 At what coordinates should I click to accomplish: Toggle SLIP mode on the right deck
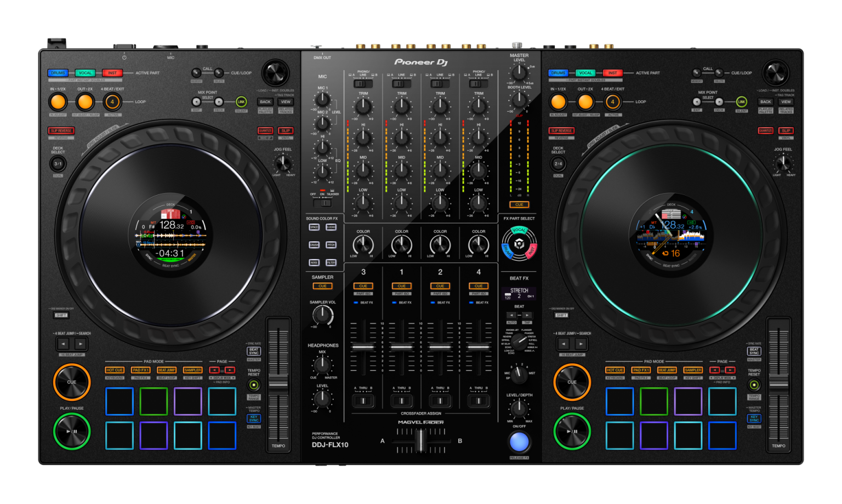[x=786, y=131]
